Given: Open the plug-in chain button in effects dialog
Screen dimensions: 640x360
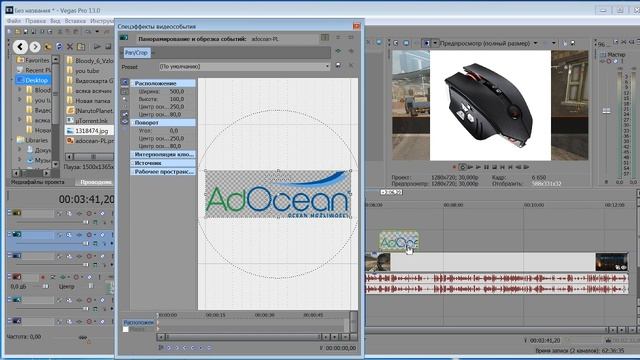Looking at the screenshot, I should click(338, 52).
